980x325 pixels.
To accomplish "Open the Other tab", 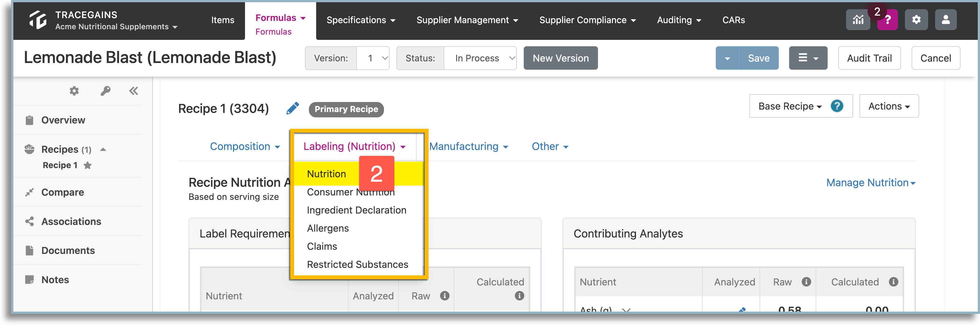I will (550, 146).
